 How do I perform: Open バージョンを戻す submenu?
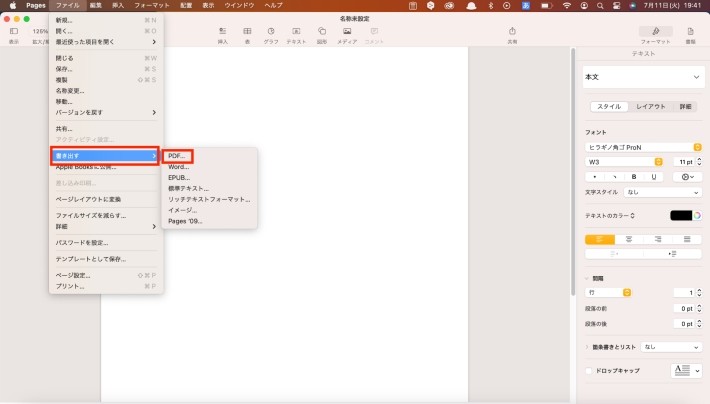pyautogui.click(x=106, y=112)
